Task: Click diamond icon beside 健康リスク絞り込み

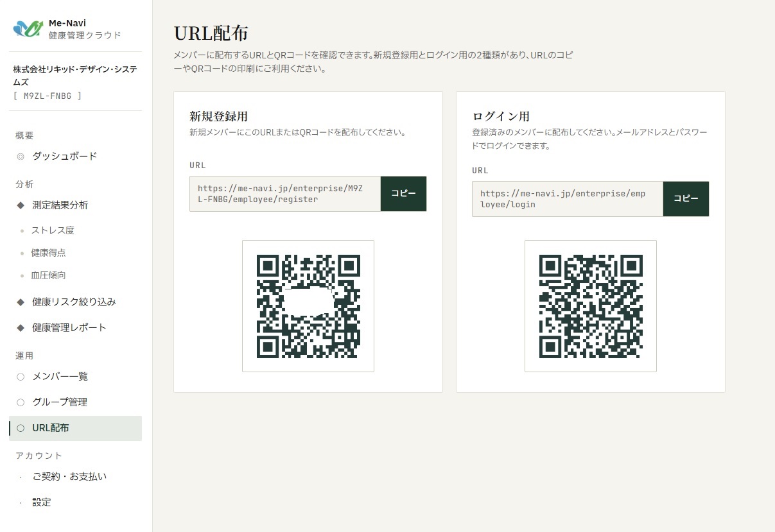Action: [x=20, y=302]
